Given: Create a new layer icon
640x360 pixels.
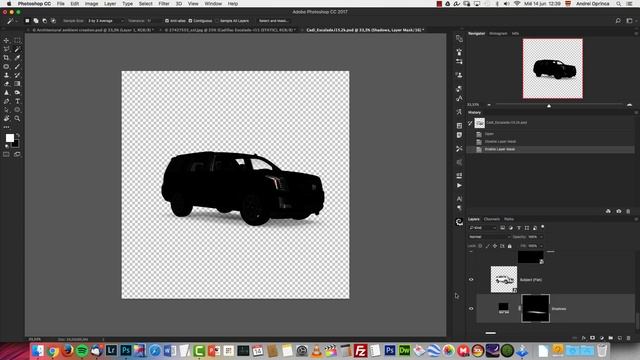Looking at the screenshot, I should click(x=620, y=338).
